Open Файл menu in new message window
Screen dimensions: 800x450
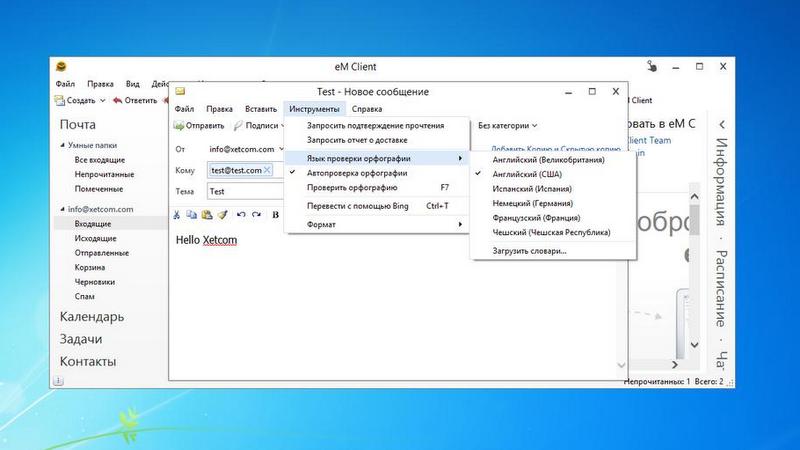(x=184, y=109)
